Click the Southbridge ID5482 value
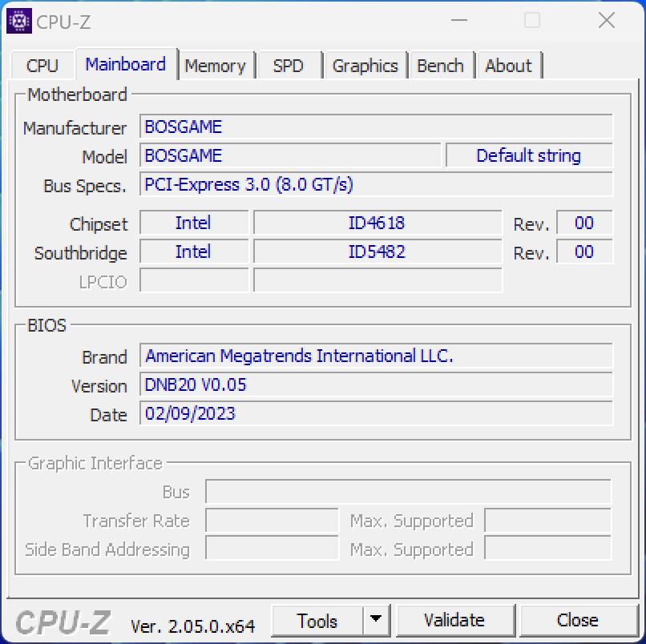 coord(378,252)
